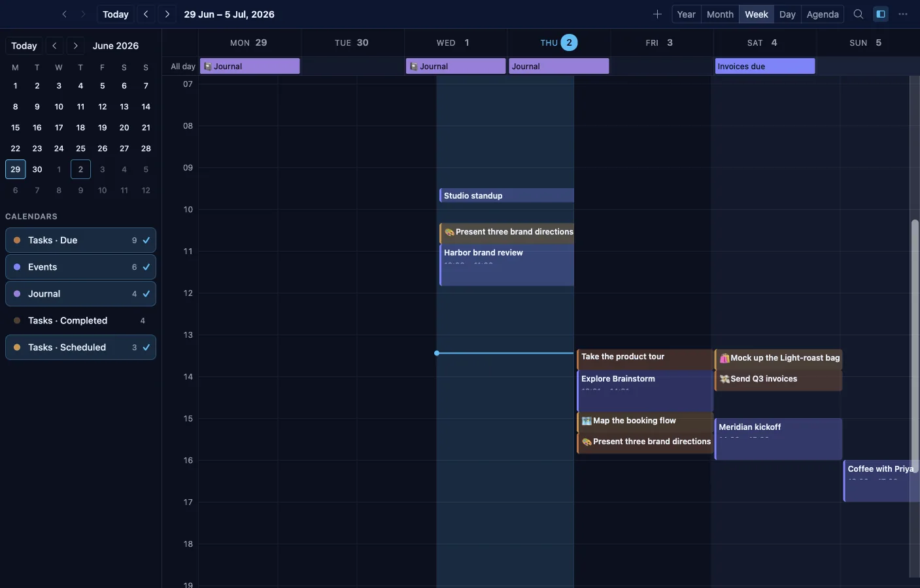
Task: Select June 30 in mini calendar
Action: click(x=37, y=169)
